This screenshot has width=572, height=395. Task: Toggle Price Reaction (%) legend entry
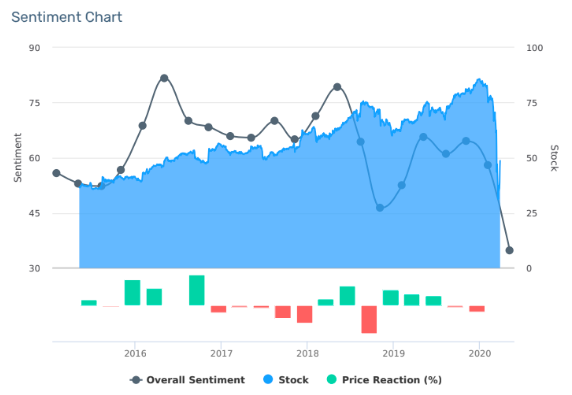(x=384, y=380)
